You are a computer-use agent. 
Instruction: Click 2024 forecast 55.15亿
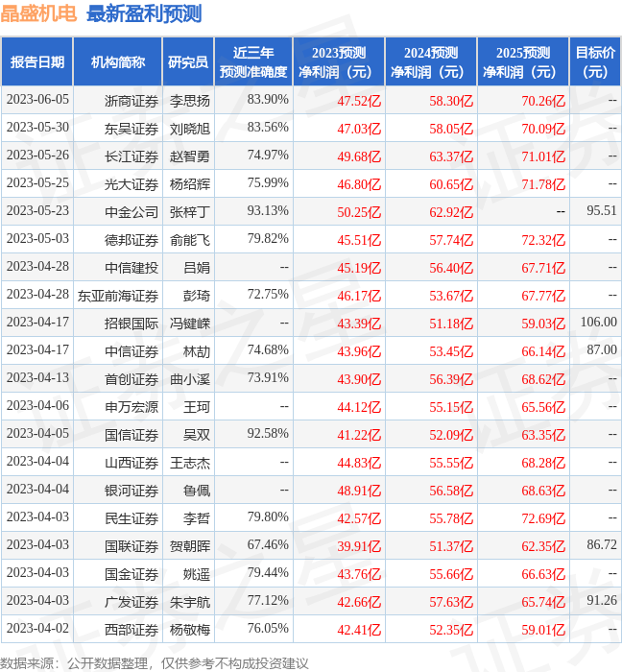[x=451, y=408]
